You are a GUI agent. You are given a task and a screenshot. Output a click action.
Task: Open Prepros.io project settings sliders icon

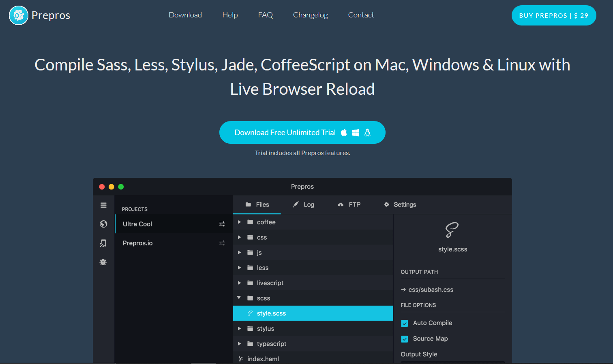pyautogui.click(x=222, y=243)
